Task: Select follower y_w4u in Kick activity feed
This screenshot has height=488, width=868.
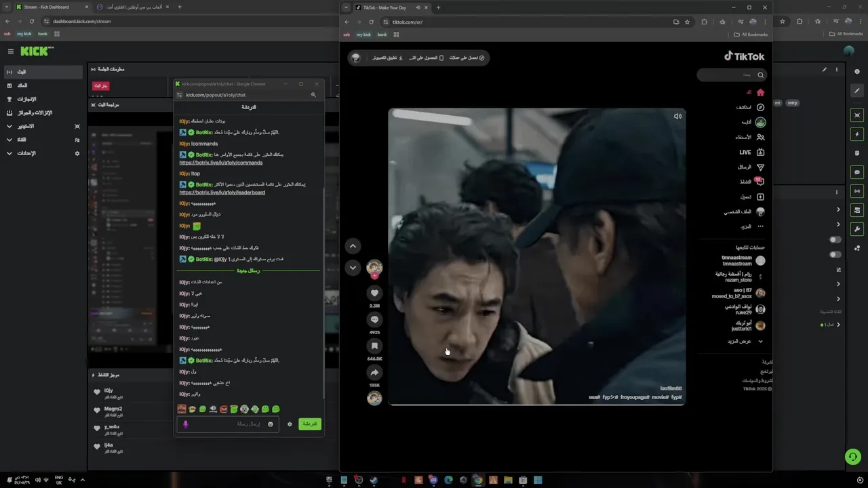Action: tap(111, 427)
